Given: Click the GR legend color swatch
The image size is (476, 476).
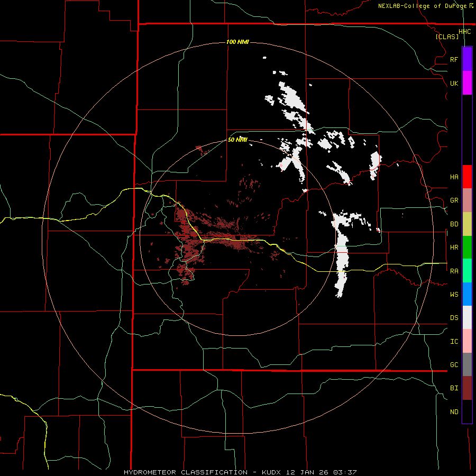Looking at the screenshot, I should click(467, 200).
